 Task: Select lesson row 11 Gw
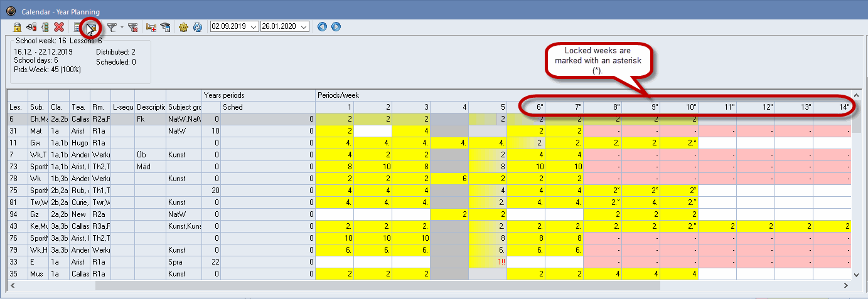429,142
